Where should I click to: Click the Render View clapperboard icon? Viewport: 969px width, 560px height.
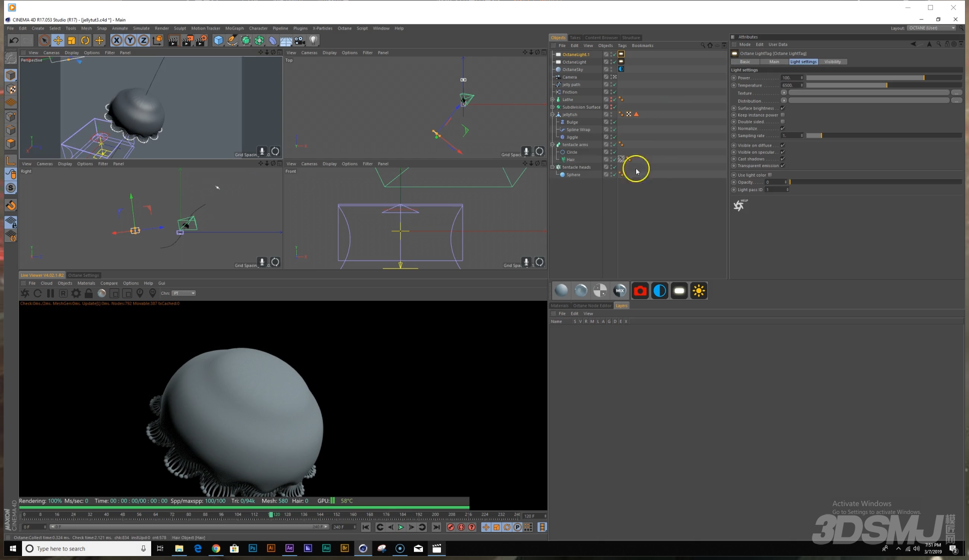click(x=173, y=41)
